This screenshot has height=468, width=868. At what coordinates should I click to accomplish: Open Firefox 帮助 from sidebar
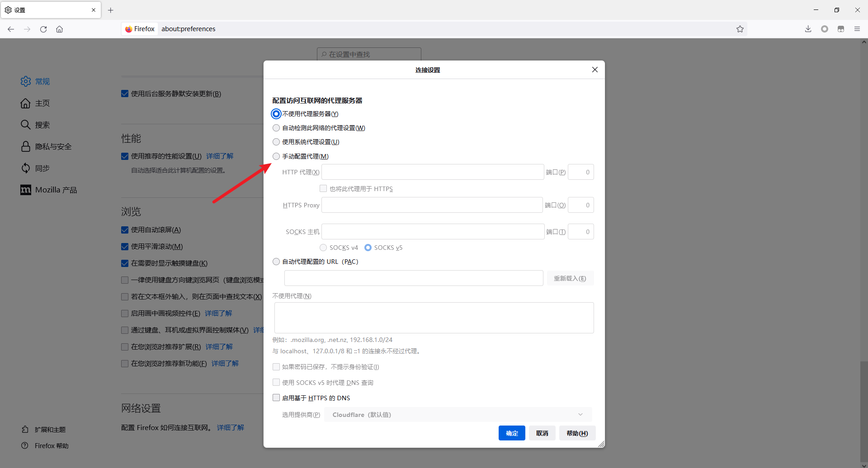pyautogui.click(x=45, y=446)
